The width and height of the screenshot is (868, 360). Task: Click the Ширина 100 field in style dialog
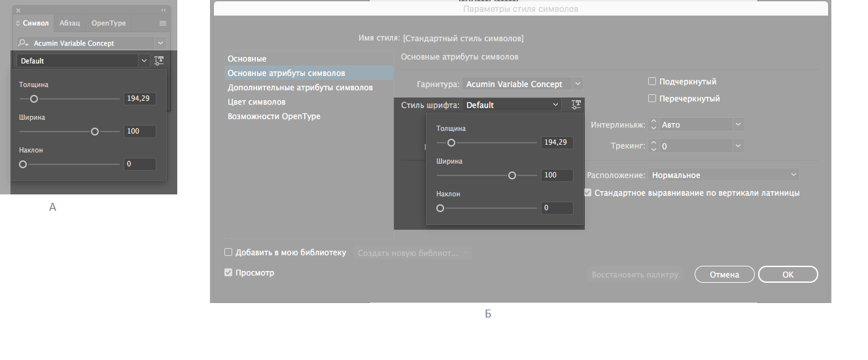pos(557,175)
